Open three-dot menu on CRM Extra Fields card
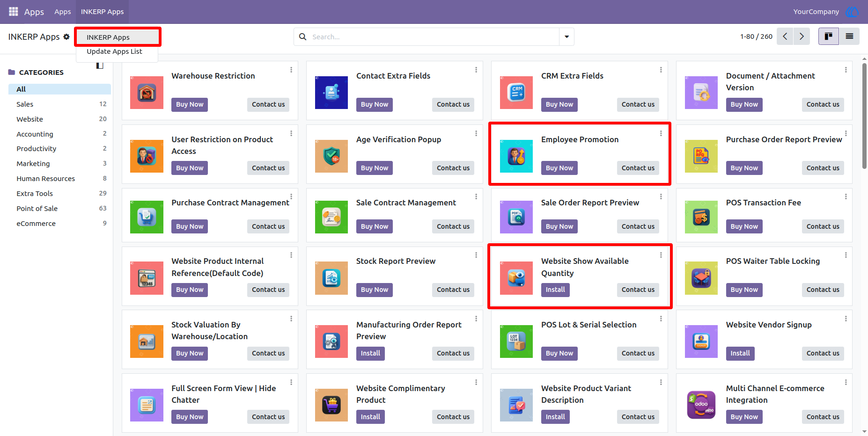Viewport: 868px width, 436px height. coord(661,70)
